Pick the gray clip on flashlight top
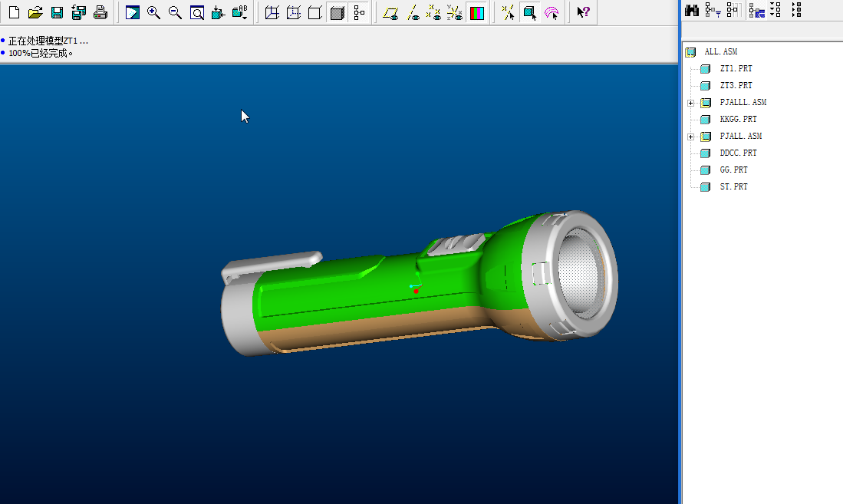Image resolution: width=843 pixels, height=504 pixels. point(272,264)
